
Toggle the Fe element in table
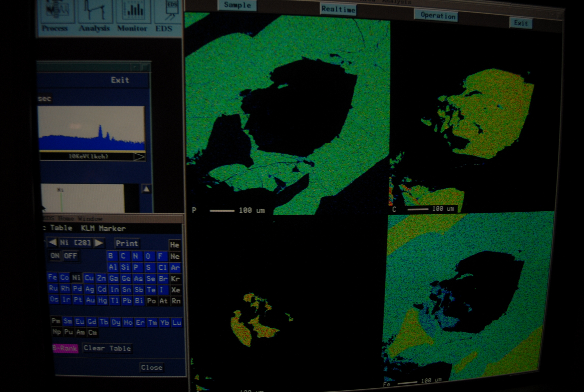(x=52, y=277)
